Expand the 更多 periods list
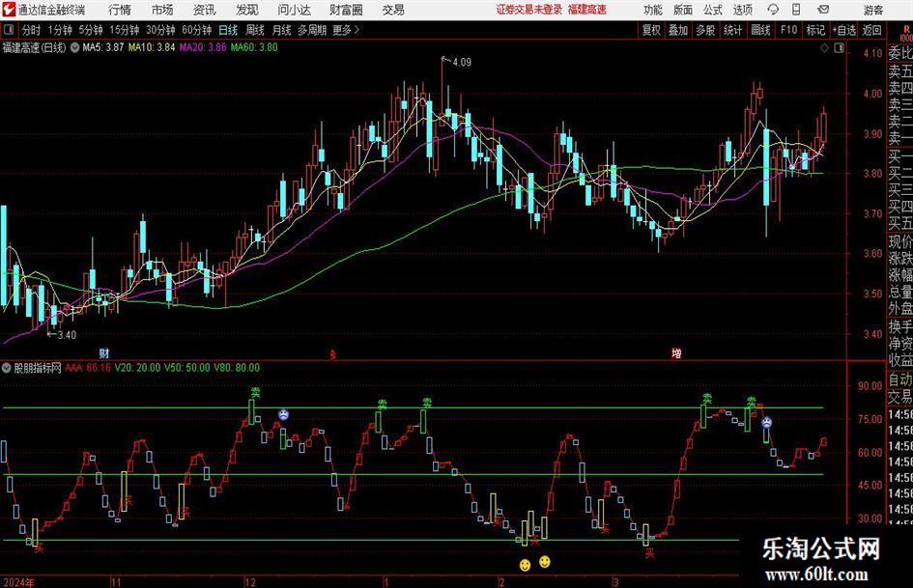The width and height of the screenshot is (913, 588). point(346,30)
